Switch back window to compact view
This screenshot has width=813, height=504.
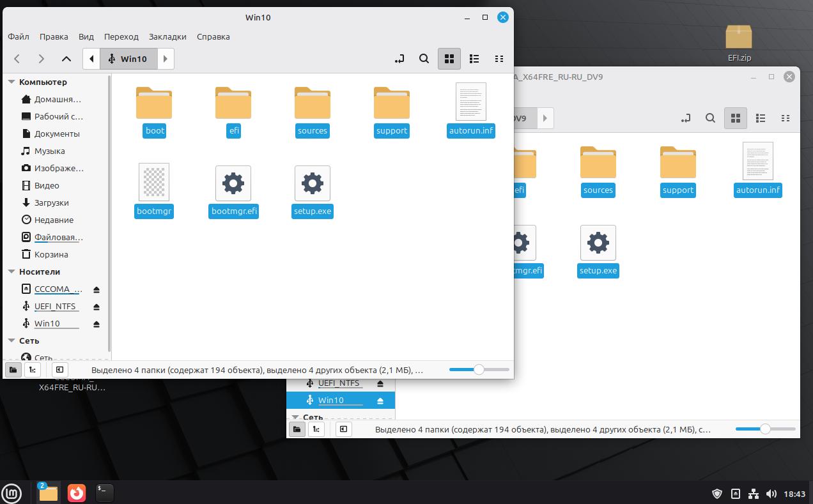[786, 118]
